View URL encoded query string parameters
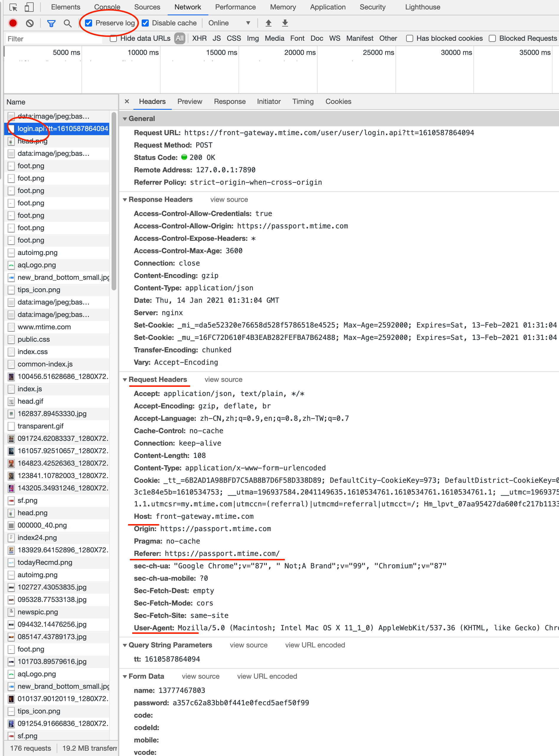Screen dimensions: 559x756 [315, 645]
